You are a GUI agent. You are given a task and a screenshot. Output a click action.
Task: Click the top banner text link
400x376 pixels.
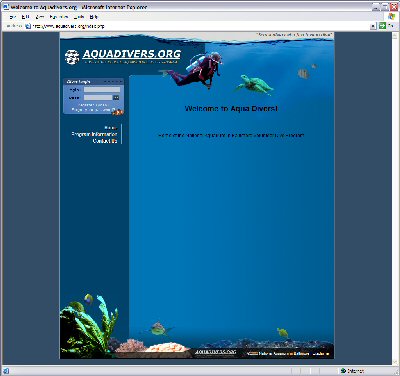[x=295, y=35]
